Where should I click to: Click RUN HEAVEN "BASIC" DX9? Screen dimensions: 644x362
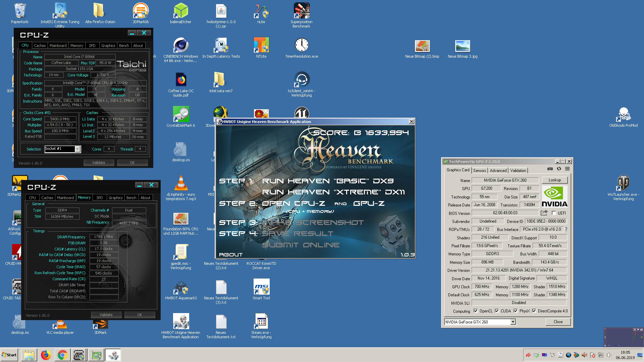click(328, 181)
